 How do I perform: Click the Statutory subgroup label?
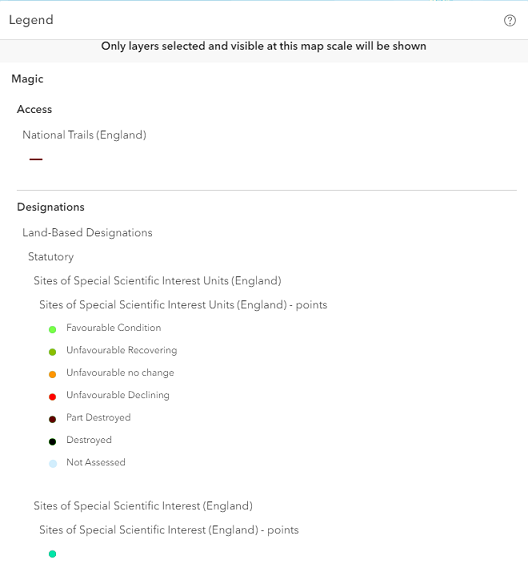pos(51,257)
